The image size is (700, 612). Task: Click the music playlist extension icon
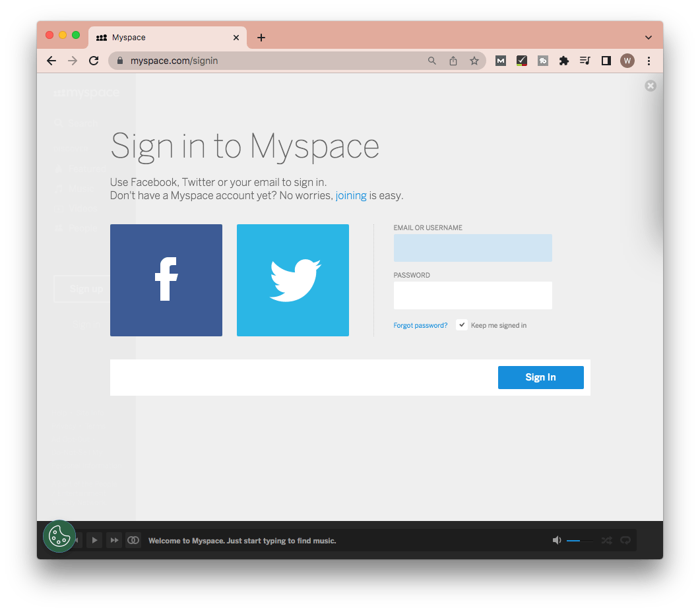click(585, 60)
